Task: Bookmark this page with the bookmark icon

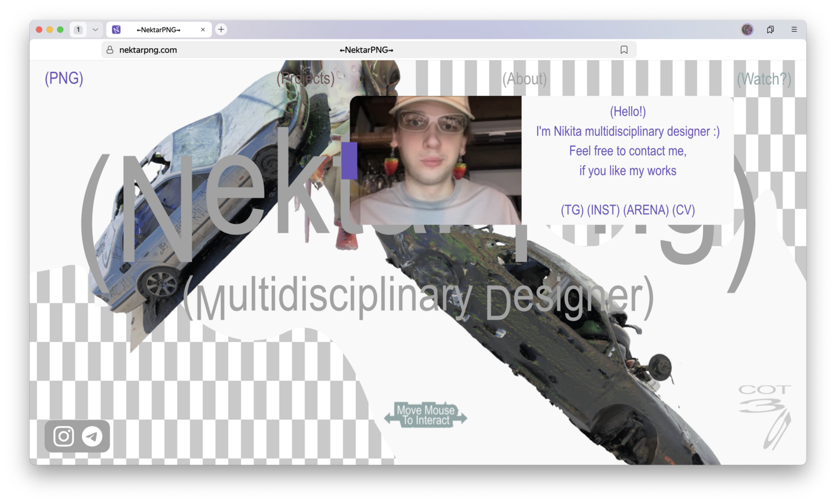Action: pyautogui.click(x=624, y=50)
